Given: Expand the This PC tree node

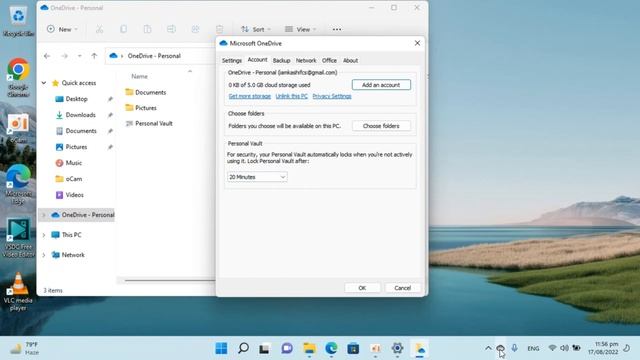Looking at the screenshot, I should 44,235.
